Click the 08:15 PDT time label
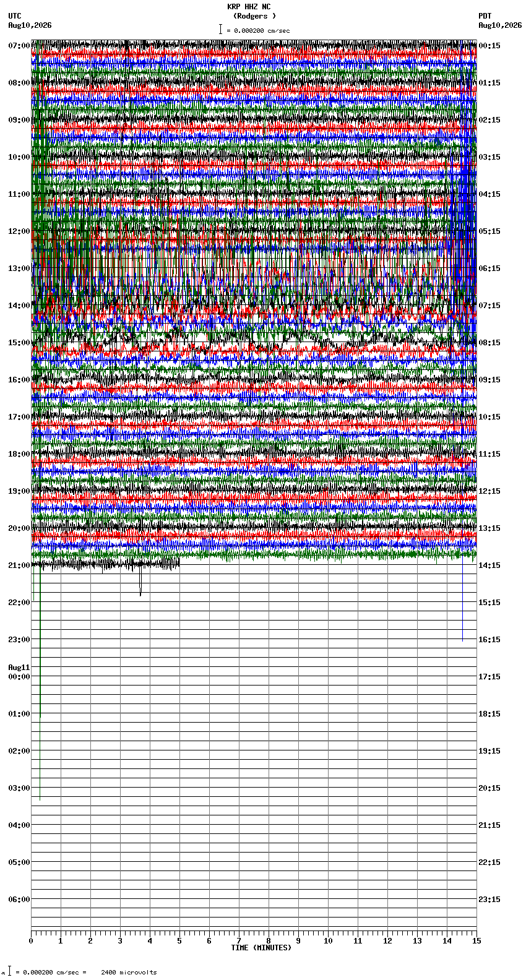 click(489, 343)
